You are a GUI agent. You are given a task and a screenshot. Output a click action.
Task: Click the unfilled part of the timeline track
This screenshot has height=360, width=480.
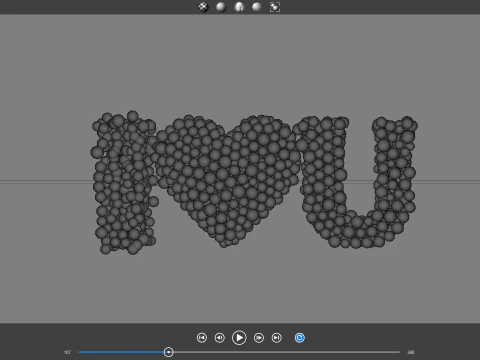[x=287, y=352]
